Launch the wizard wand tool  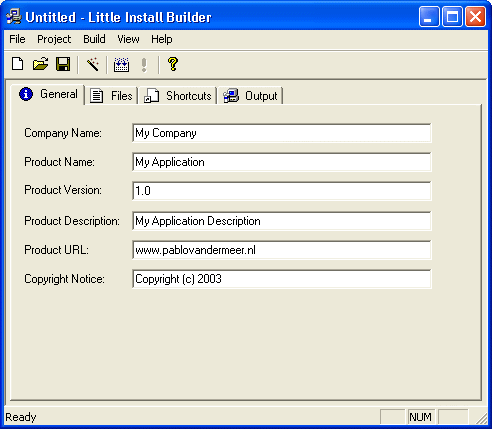click(x=93, y=64)
